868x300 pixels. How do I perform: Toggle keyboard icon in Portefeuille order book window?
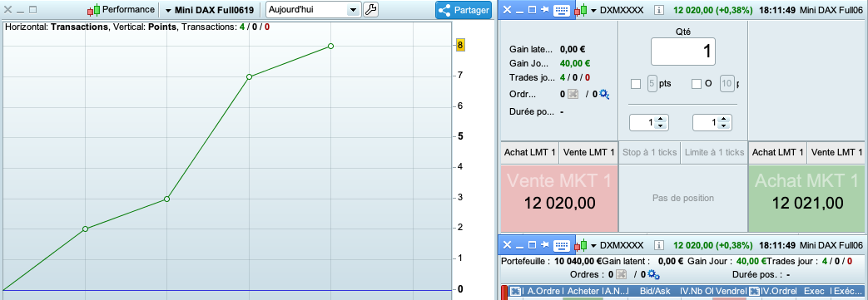click(x=561, y=245)
